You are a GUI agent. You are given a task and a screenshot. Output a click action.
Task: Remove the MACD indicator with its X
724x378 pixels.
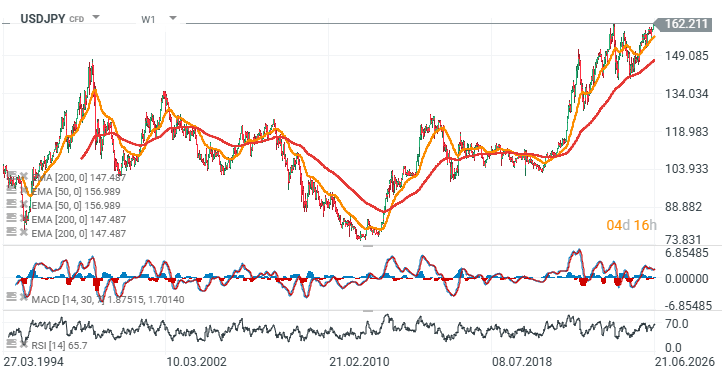pos(24,297)
